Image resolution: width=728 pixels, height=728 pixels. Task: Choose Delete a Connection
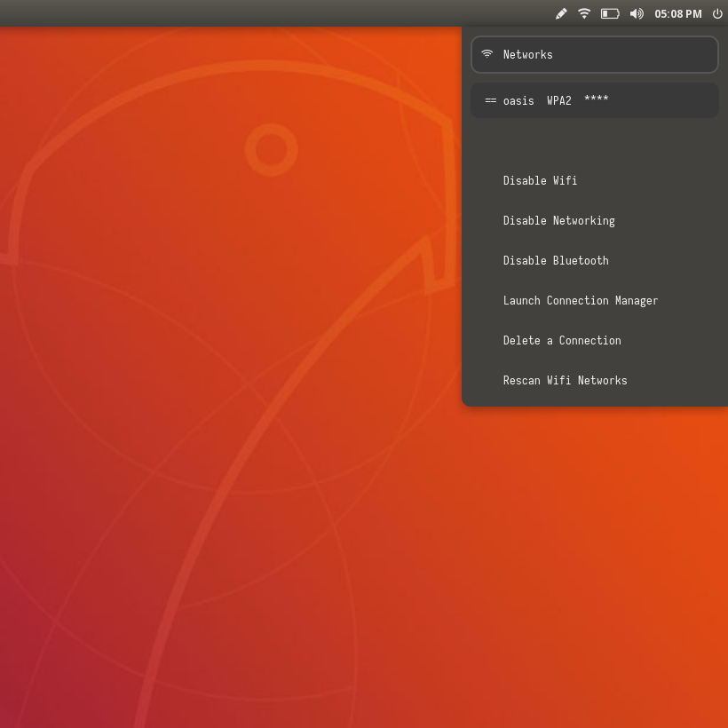[562, 340]
